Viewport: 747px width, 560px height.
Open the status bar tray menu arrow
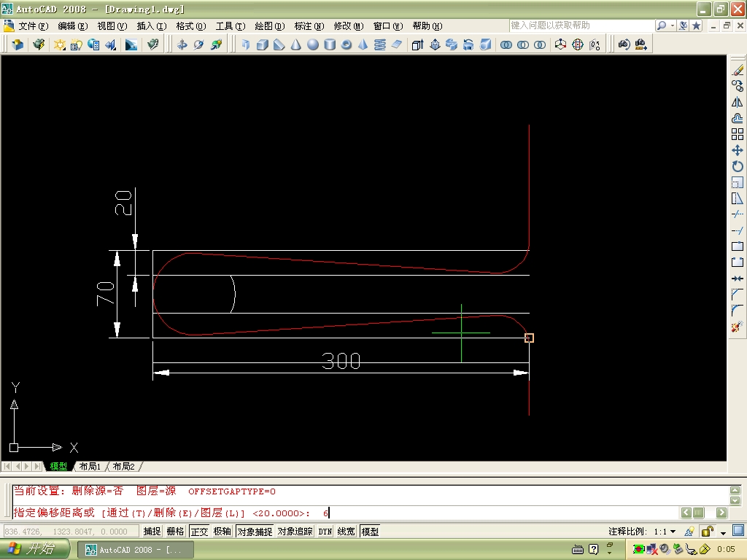(723, 532)
